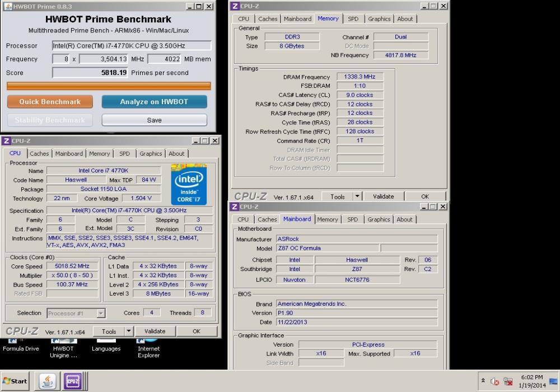Click OK in CPU-Z Memory window

[425, 197]
